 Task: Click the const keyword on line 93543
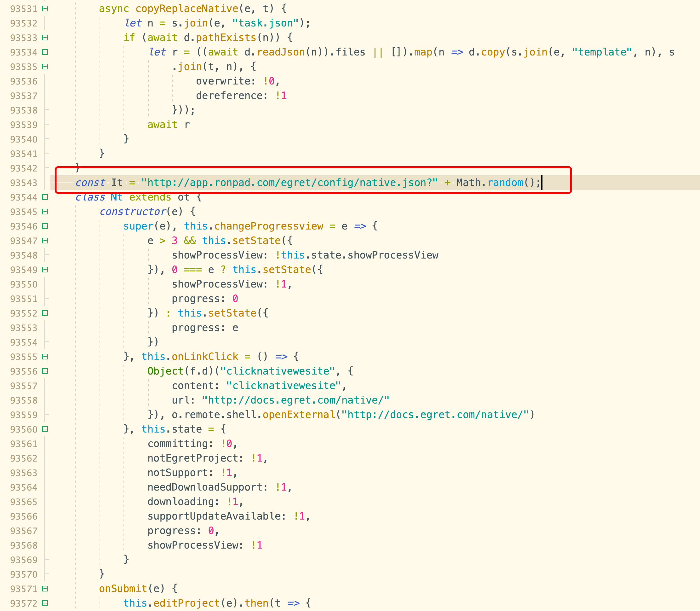pos(90,183)
